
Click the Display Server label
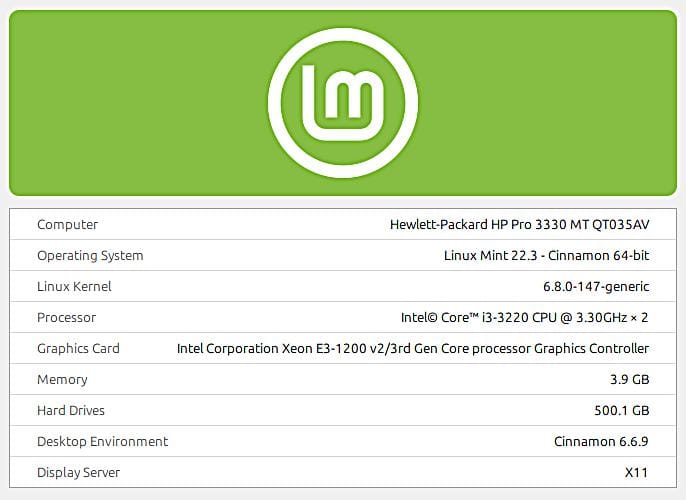coord(78,473)
